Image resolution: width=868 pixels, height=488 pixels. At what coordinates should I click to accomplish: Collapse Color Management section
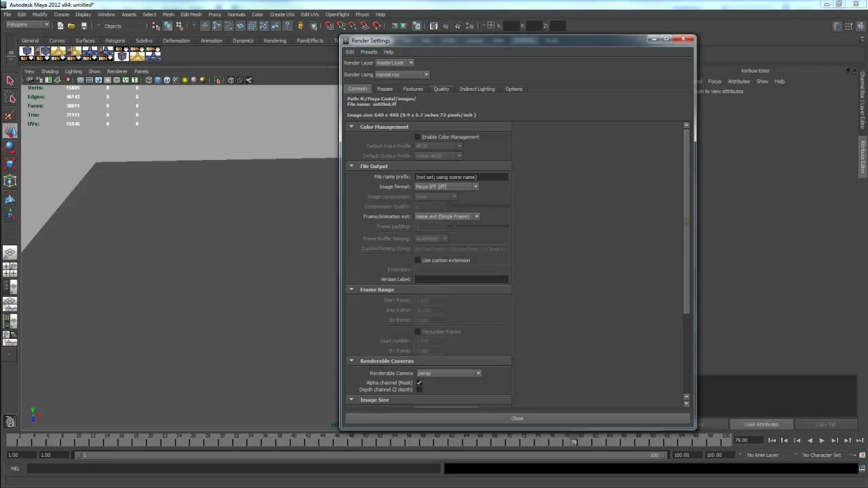point(351,127)
